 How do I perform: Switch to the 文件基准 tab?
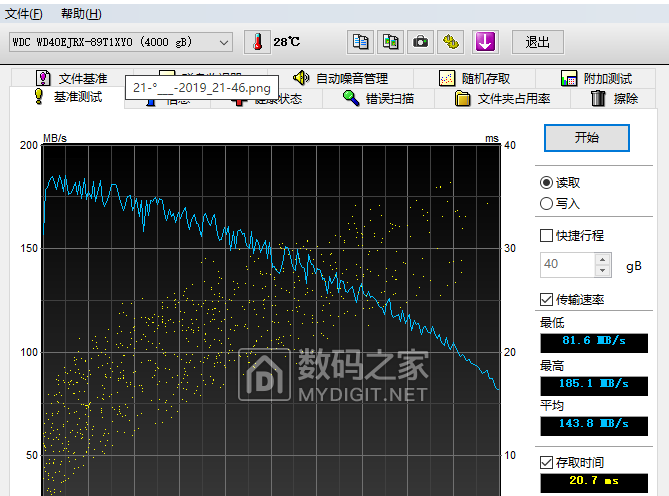pos(72,78)
